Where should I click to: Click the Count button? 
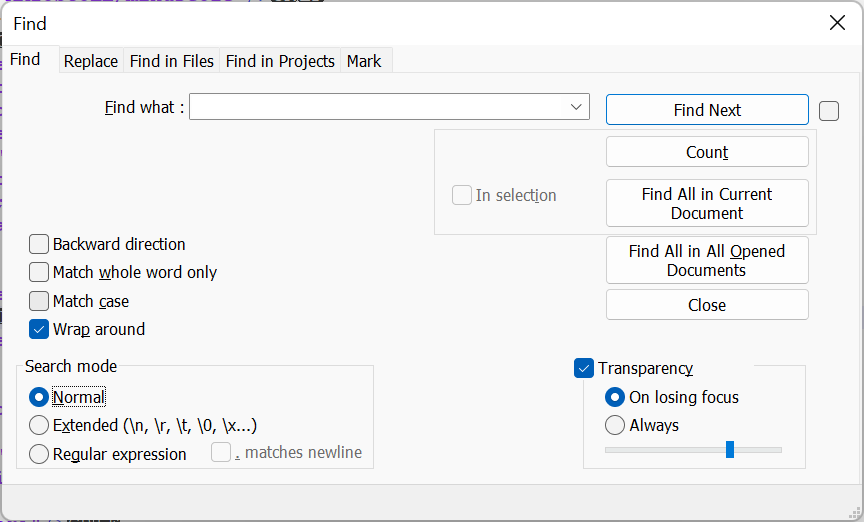707,152
